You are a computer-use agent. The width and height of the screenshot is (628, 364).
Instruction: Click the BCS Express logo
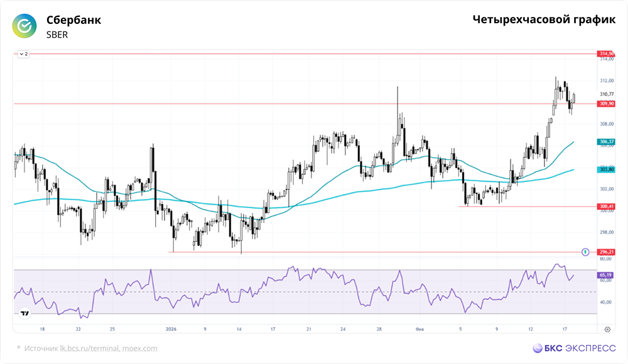(x=575, y=348)
